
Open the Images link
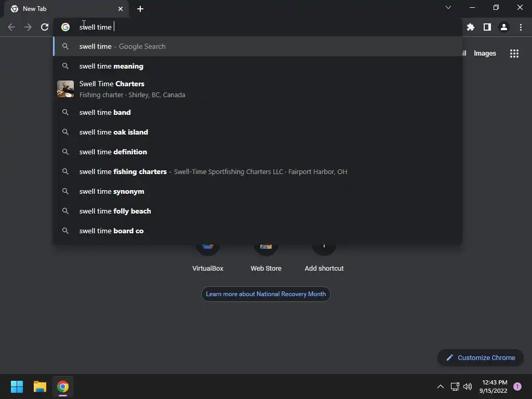pyautogui.click(x=485, y=54)
